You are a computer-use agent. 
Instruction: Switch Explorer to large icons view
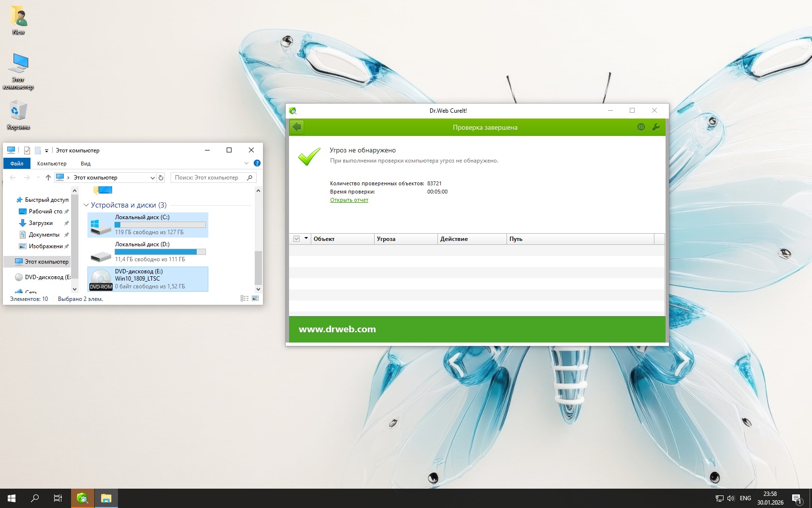tap(255, 299)
